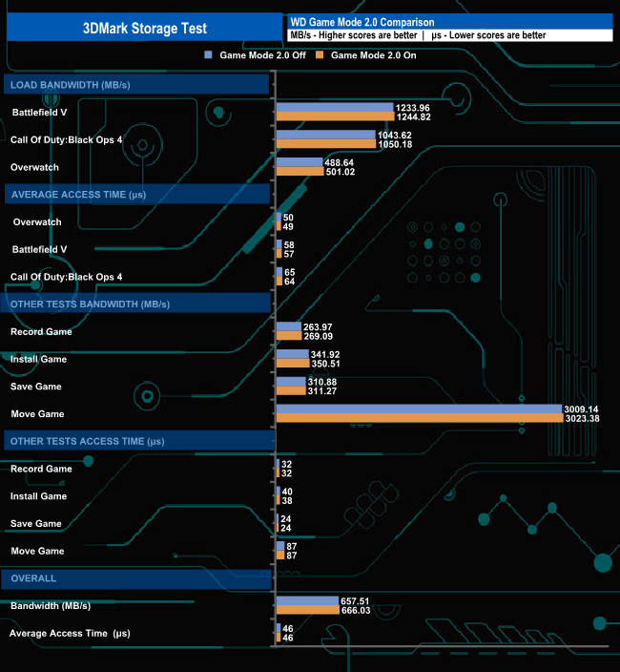Click the value 1233.96
The image size is (620, 672).
413,108
